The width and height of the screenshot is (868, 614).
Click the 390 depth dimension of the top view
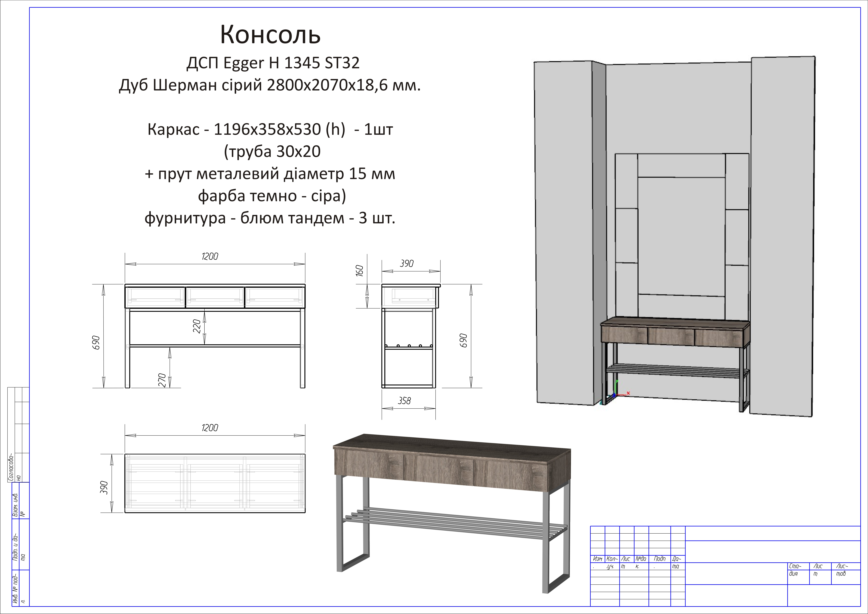click(x=104, y=488)
